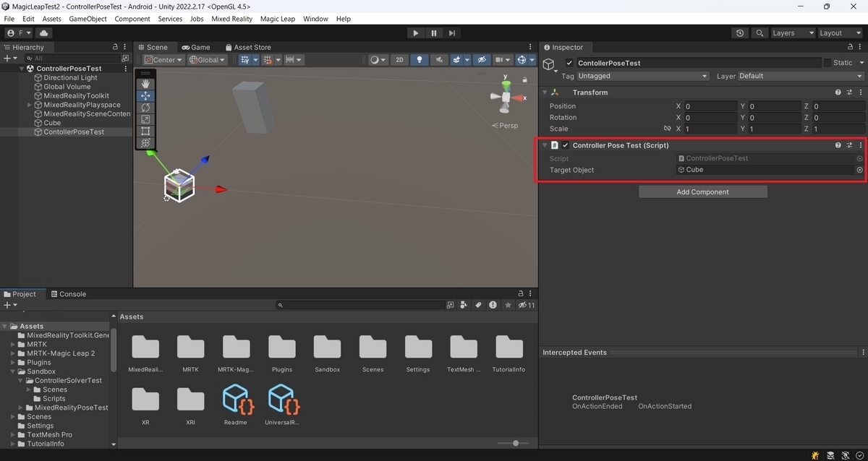The height and width of the screenshot is (461, 868).
Task: Expand the MixedRealityPlayspace hierarchy item
Action: coord(30,105)
